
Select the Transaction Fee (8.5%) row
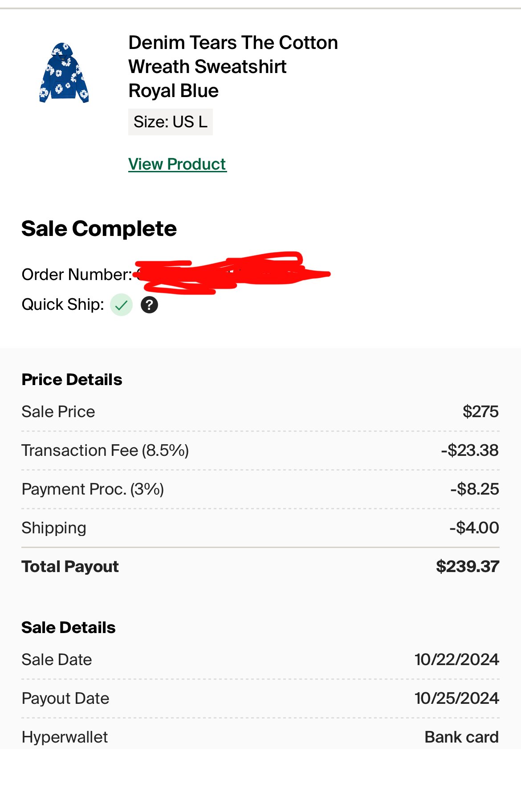click(260, 451)
